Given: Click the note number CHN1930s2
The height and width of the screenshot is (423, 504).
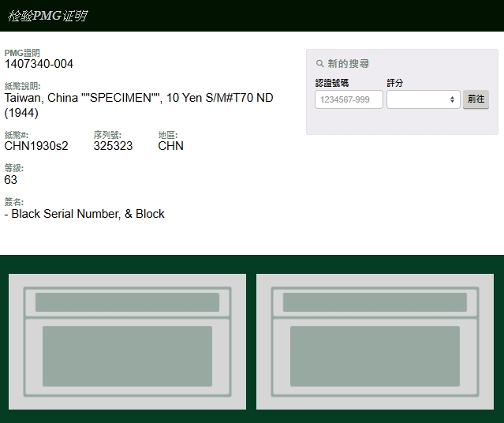Looking at the screenshot, I should 36,146.
